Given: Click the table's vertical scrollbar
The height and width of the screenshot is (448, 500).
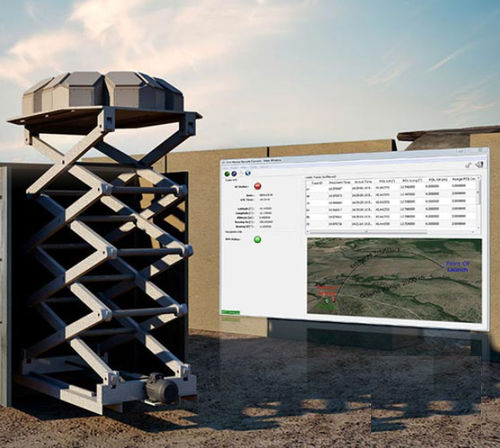Looking at the screenshot, I should pyautogui.click(x=479, y=203).
